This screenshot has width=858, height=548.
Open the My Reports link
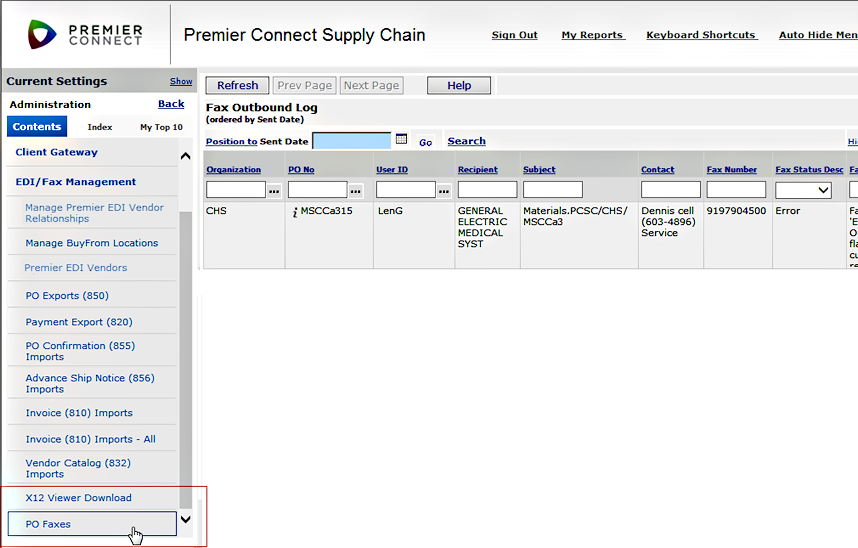pyautogui.click(x=592, y=35)
